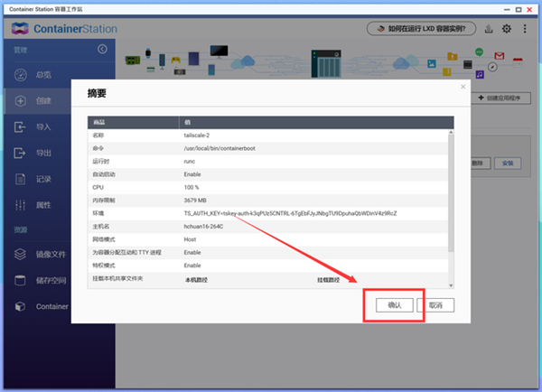
Task: Close the 摘要 summary dialog
Action: [463, 87]
